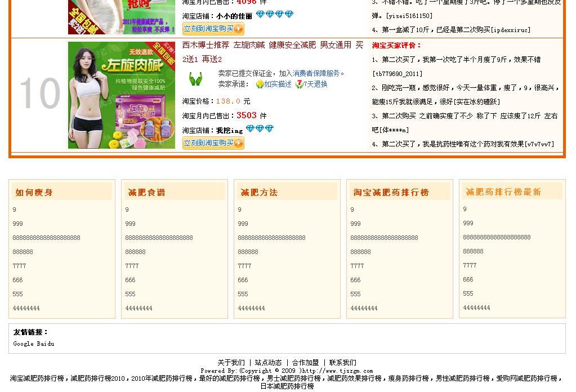Open '555' in the 减肥方法 column
576x392 pixels.
click(243, 294)
